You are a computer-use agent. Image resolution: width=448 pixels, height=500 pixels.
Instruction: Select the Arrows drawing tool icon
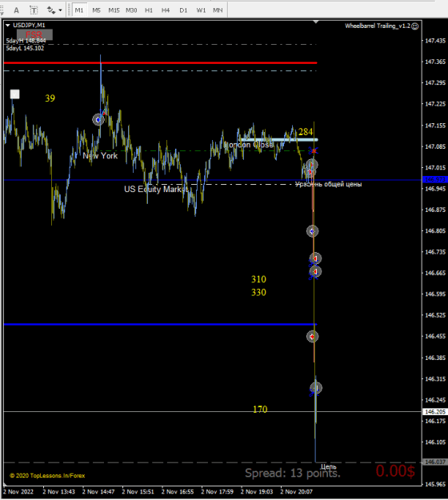point(51,10)
